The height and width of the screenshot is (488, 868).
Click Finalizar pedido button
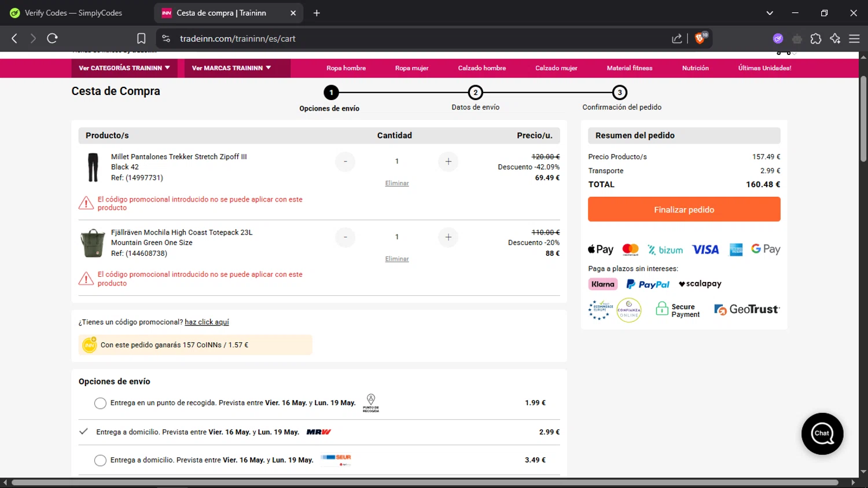[x=684, y=210]
